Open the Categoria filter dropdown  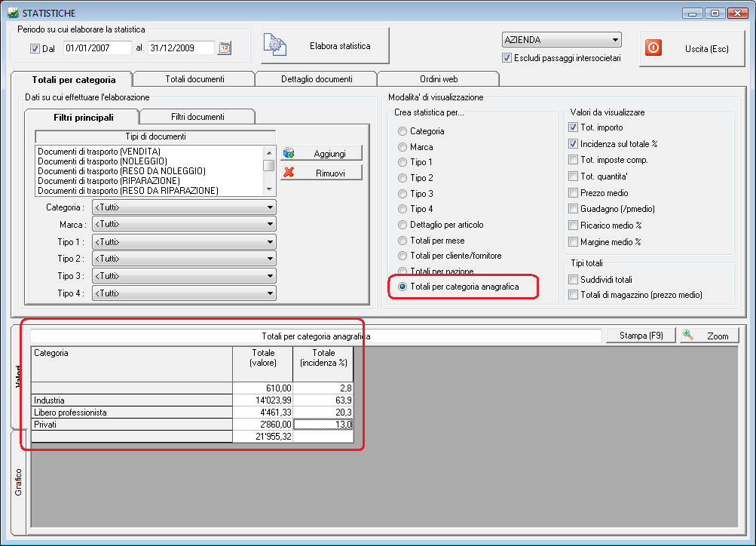point(184,207)
